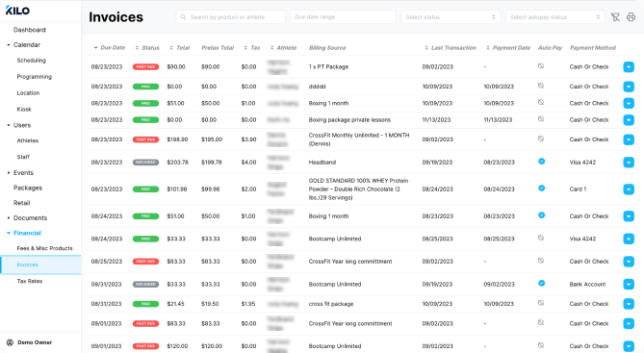The image size is (644, 353).
Task: Toggle autopay off icon for 1 x PT Package
Action: click(x=541, y=65)
